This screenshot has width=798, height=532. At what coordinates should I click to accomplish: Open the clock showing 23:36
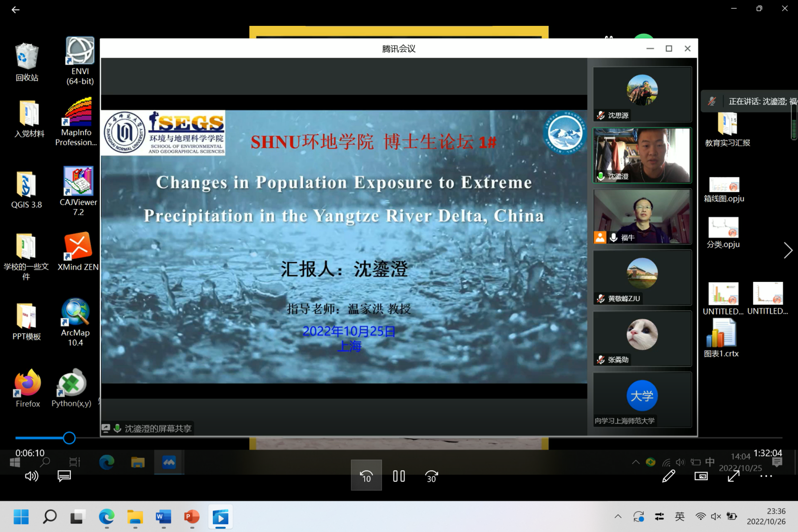coord(766,517)
